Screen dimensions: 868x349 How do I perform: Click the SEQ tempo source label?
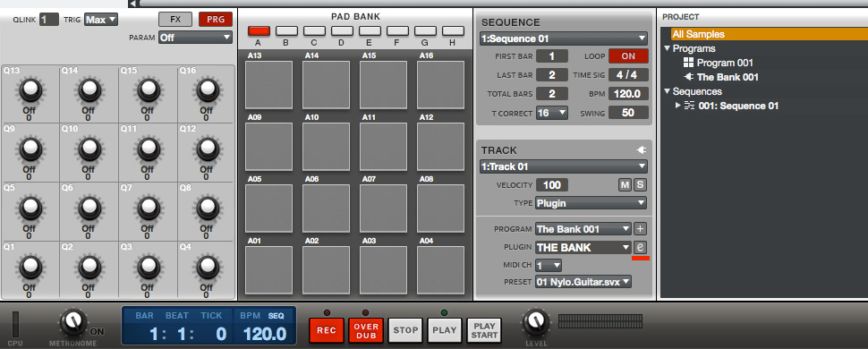(277, 316)
